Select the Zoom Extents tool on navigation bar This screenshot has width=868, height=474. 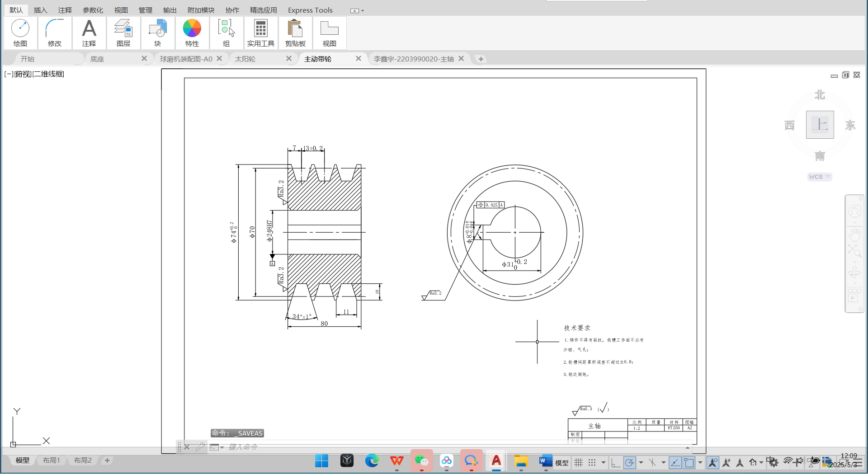[854, 250]
